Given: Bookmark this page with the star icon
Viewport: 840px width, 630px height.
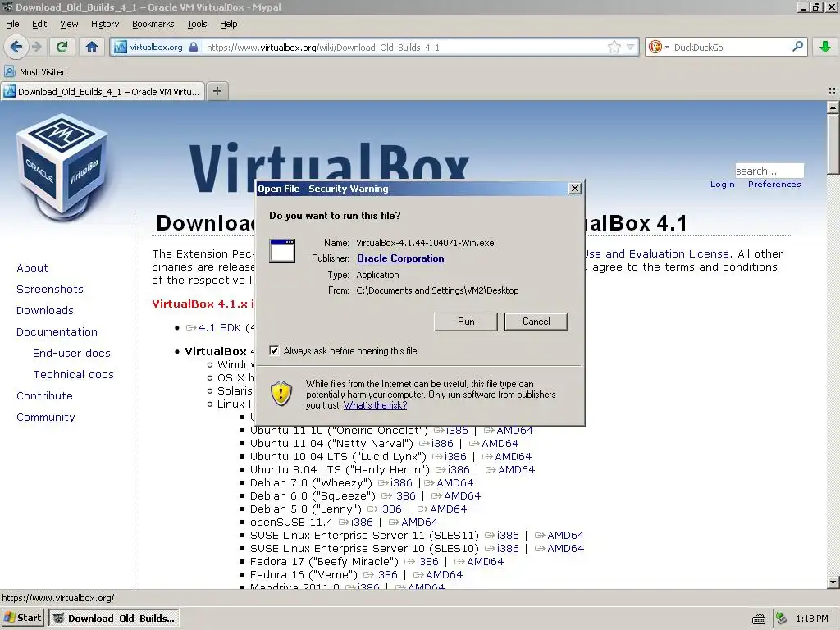Looking at the screenshot, I should 614,47.
